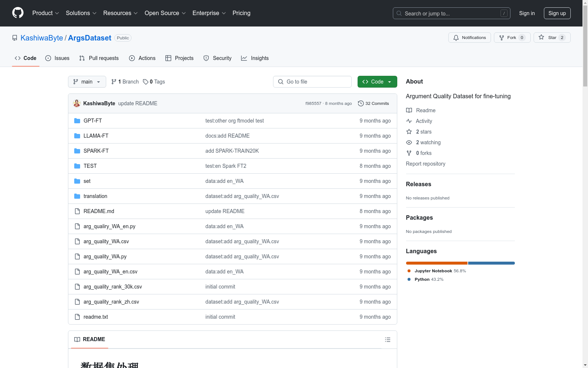Open the TEST folder icon

pos(77,166)
